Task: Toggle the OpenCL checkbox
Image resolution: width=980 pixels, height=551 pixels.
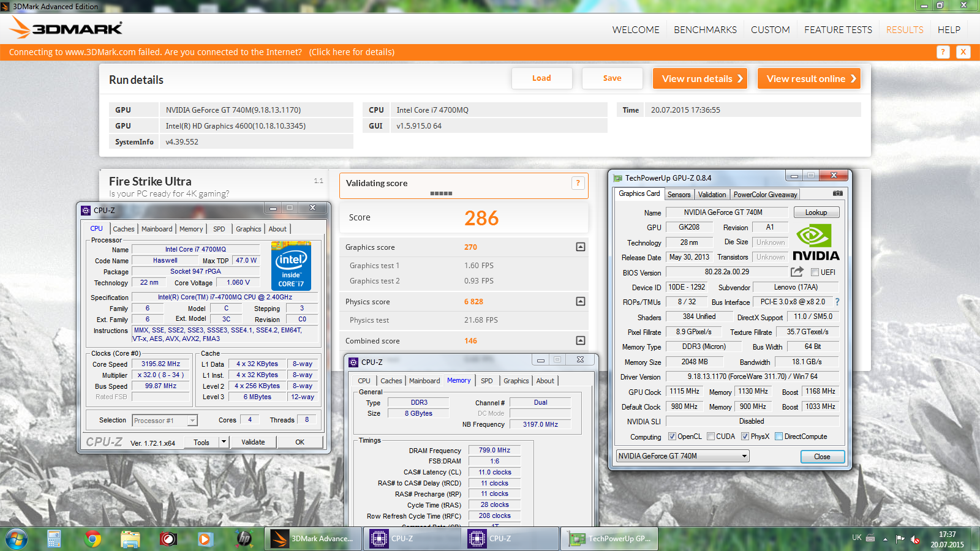Action: (x=672, y=437)
